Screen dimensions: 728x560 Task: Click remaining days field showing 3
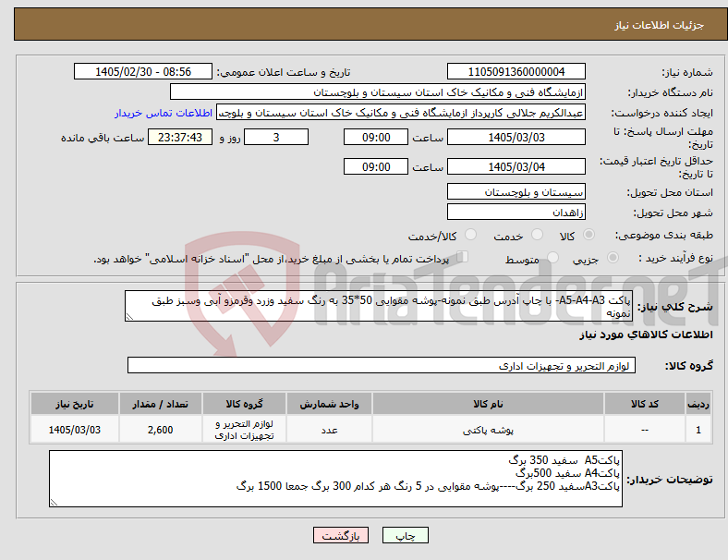pos(276,138)
